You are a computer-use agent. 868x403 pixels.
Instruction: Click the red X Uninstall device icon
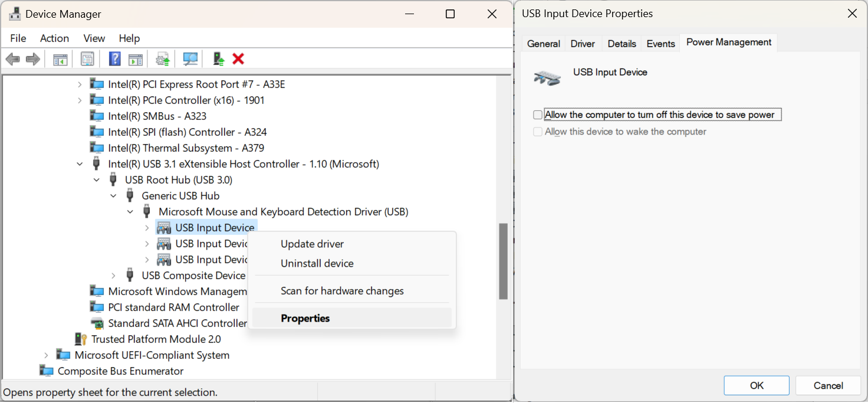[x=238, y=58]
